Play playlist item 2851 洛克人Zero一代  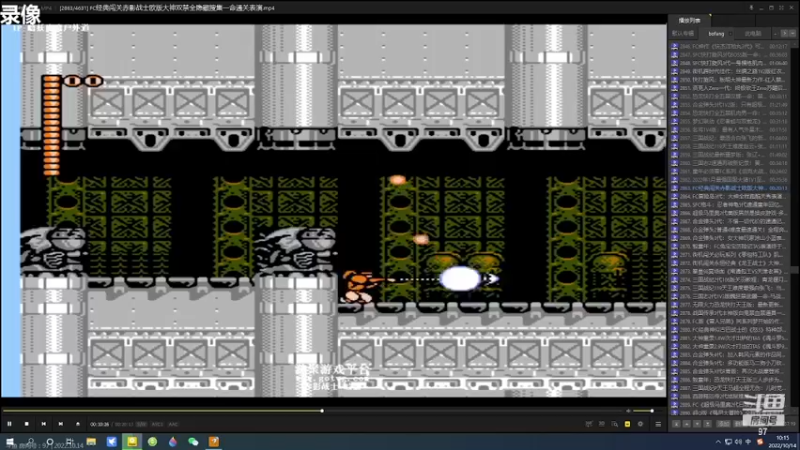(x=730, y=88)
